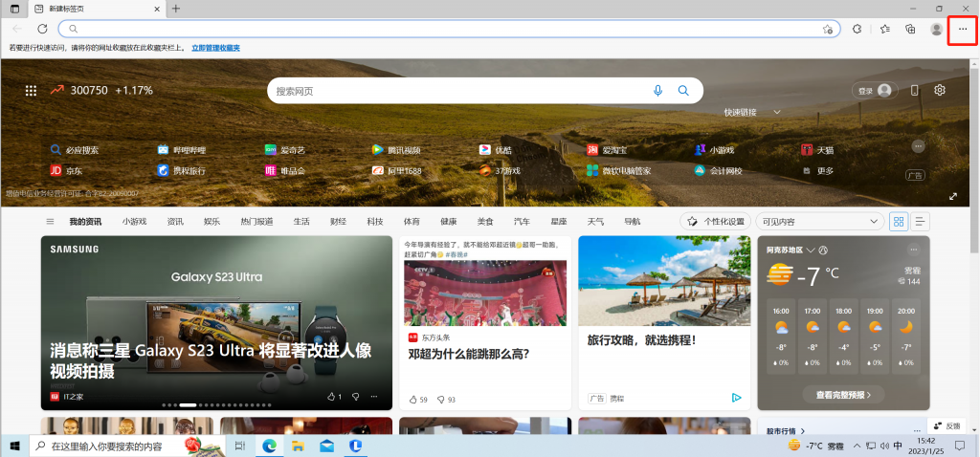Select the 小游戏 news tab

[x=134, y=222]
